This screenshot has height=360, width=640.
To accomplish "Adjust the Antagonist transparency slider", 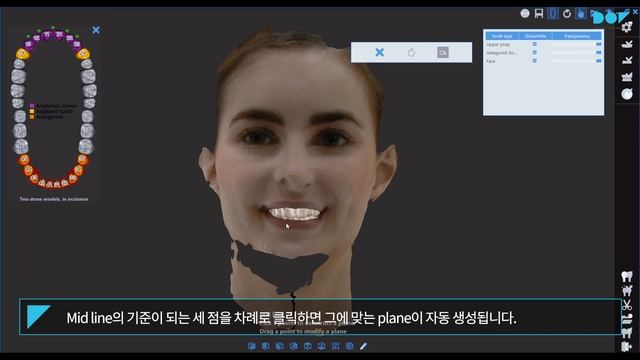I will (x=577, y=53).
